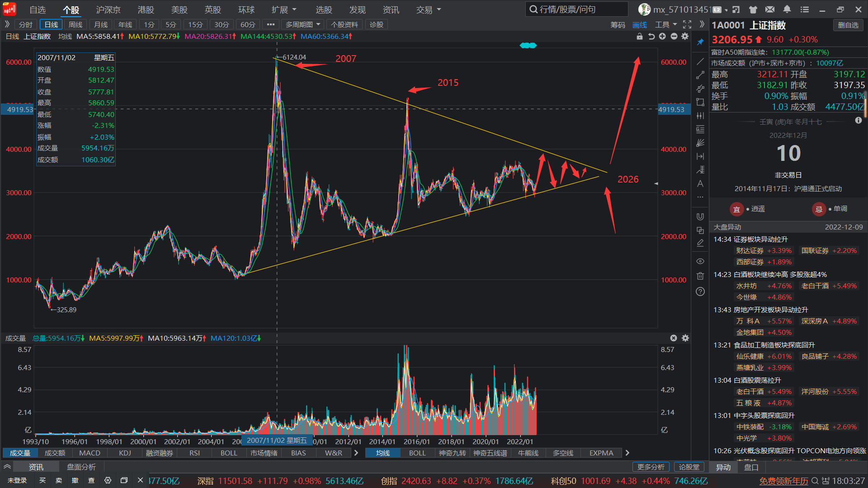The height and width of the screenshot is (488, 868).
Task: Select the straight line drawing tool
Action: (x=700, y=61)
